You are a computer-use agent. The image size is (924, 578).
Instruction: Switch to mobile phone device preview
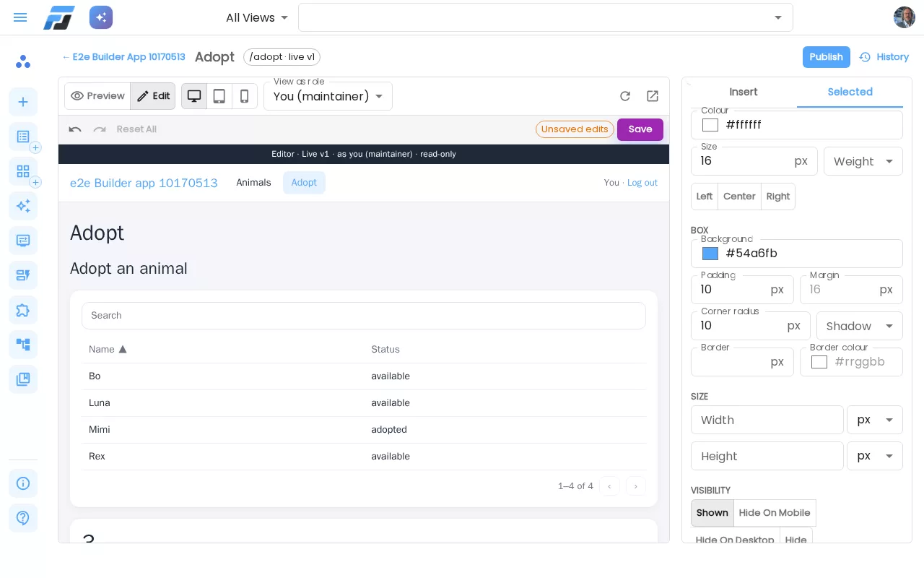245,96
